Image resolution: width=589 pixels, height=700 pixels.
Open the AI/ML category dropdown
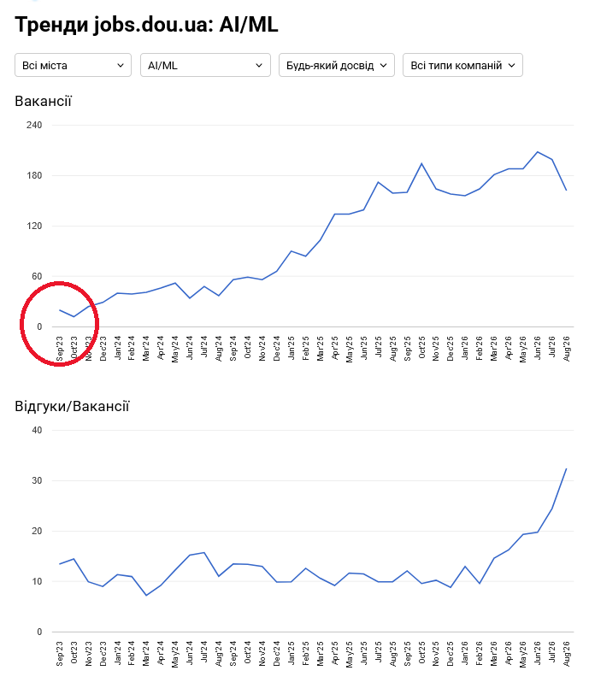click(x=205, y=65)
